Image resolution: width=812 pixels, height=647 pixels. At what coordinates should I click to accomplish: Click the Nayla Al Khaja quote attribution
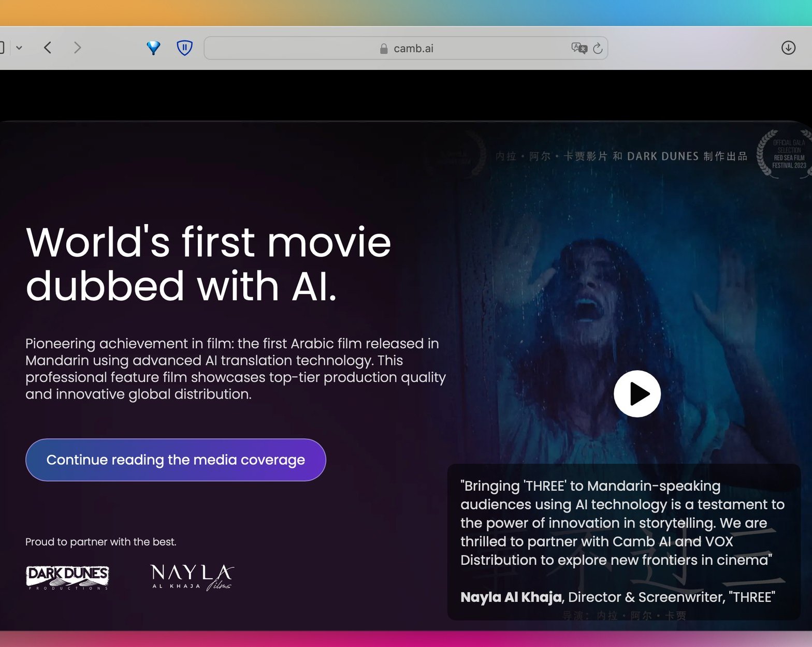point(618,597)
